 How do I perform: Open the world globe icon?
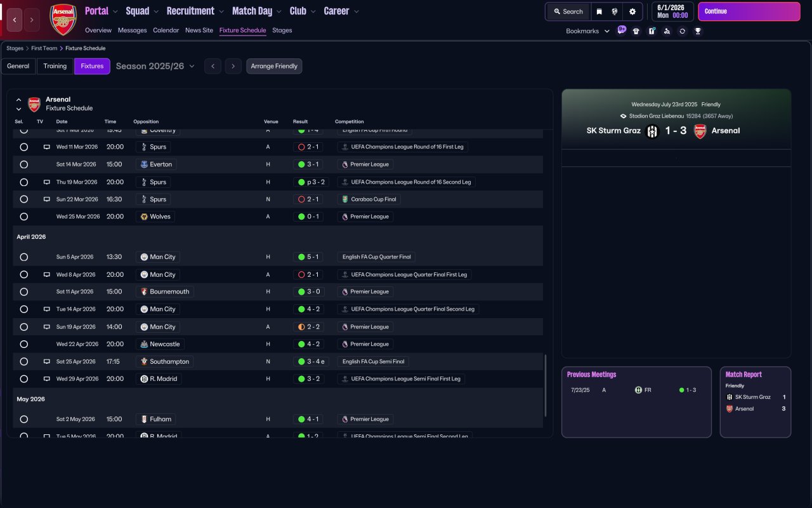[615, 11]
